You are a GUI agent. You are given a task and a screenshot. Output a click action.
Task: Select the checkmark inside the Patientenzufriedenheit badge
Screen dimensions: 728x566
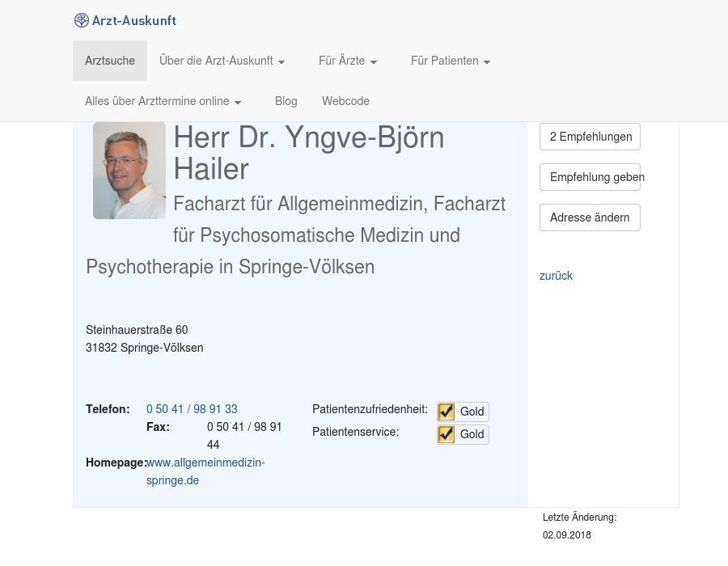[446, 412]
